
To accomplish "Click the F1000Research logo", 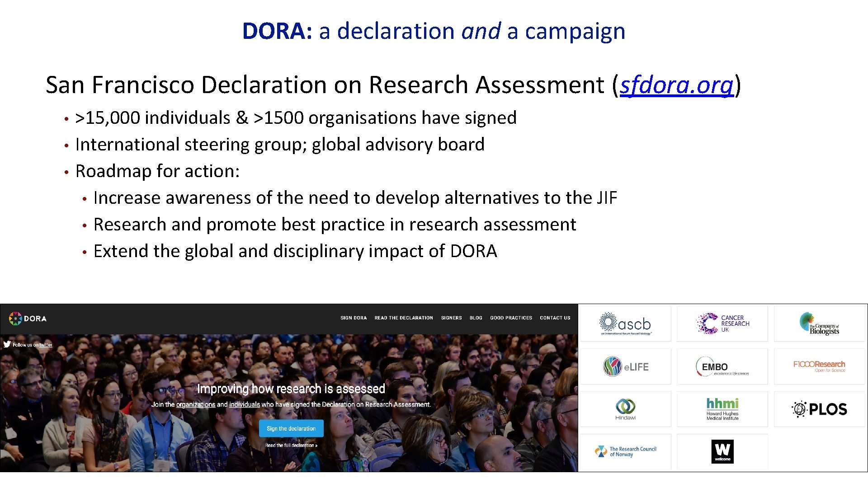I will pos(819,366).
